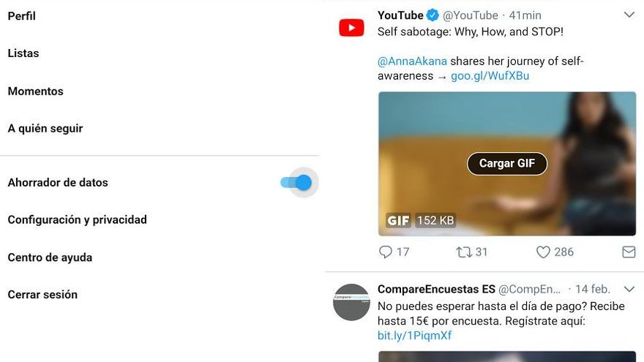Click the @AnnaAkana mention

412,61
